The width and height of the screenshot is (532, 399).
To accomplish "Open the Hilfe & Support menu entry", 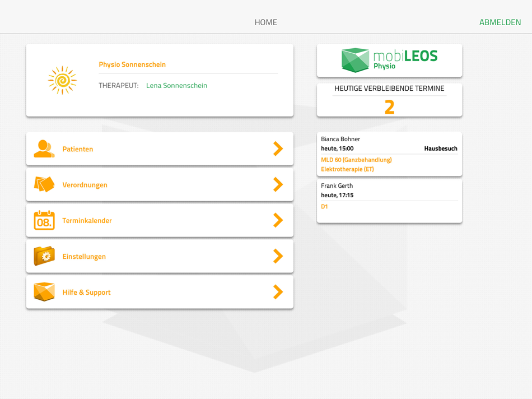I will pos(160,292).
